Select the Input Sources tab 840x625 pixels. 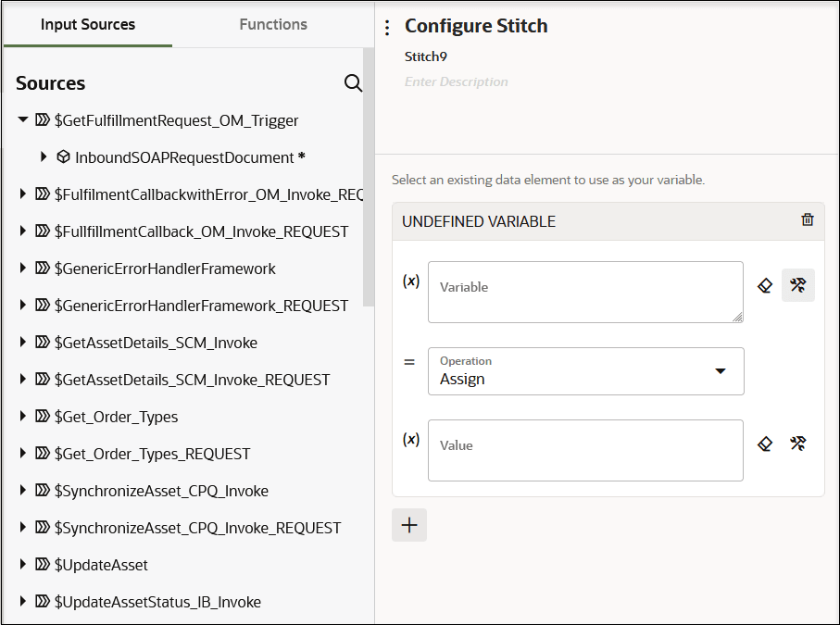click(x=88, y=24)
